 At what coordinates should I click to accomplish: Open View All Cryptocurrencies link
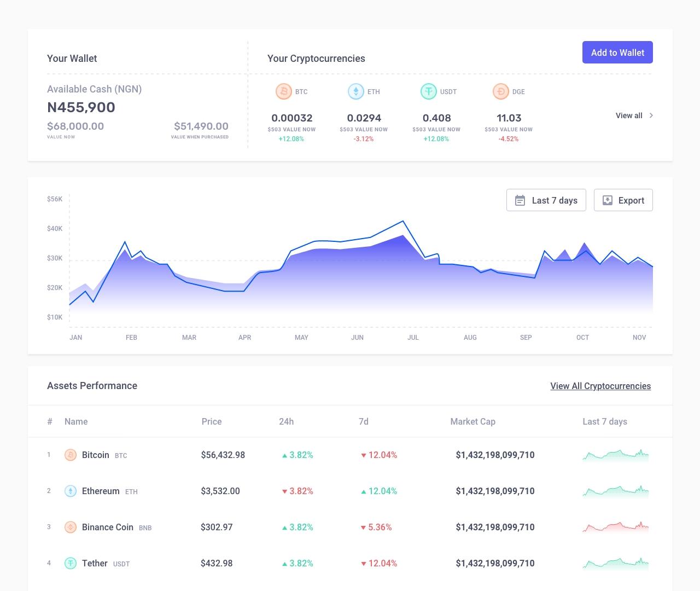coord(600,386)
